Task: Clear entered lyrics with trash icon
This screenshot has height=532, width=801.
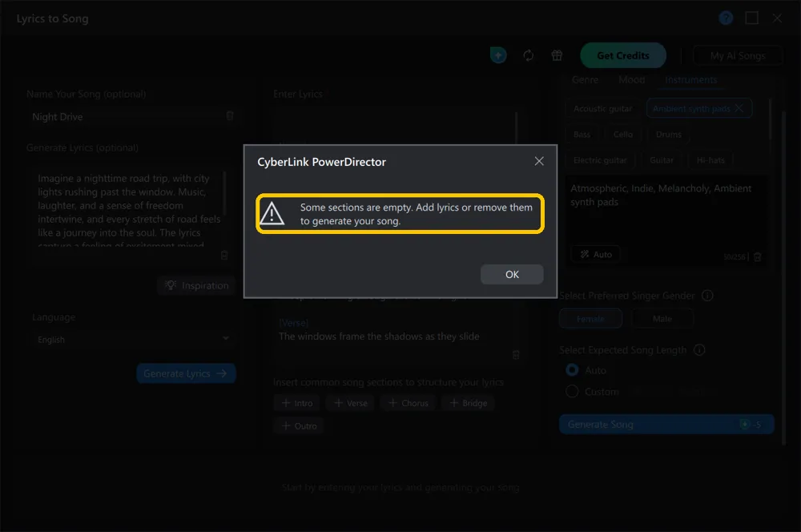Action: (516, 355)
